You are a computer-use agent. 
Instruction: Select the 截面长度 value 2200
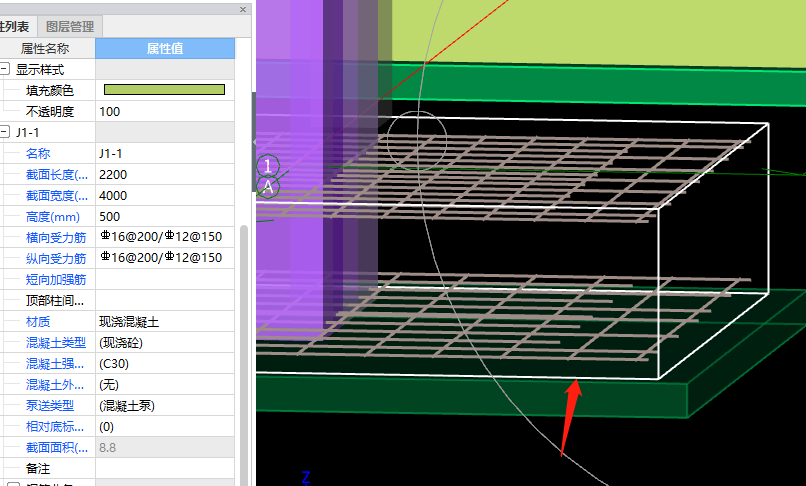tap(164, 175)
